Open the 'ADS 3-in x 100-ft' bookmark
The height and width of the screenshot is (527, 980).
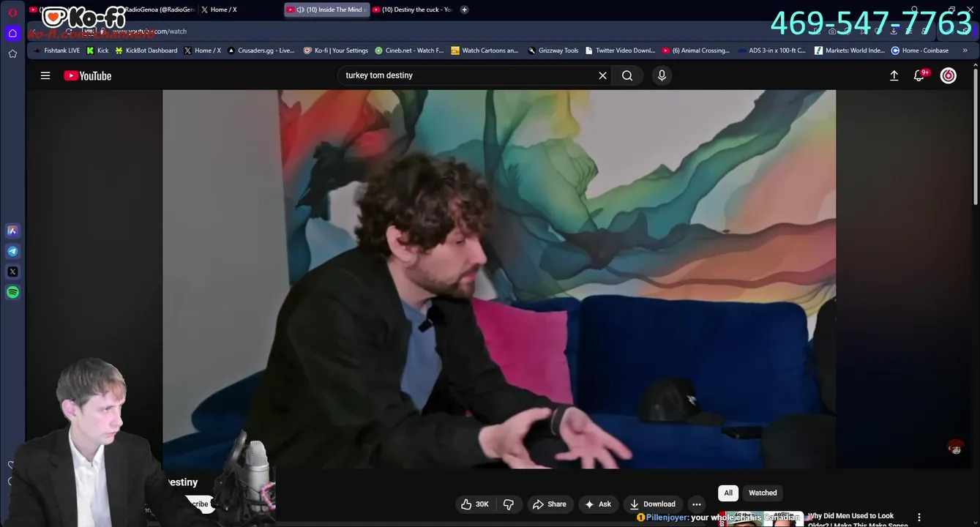[x=771, y=51]
